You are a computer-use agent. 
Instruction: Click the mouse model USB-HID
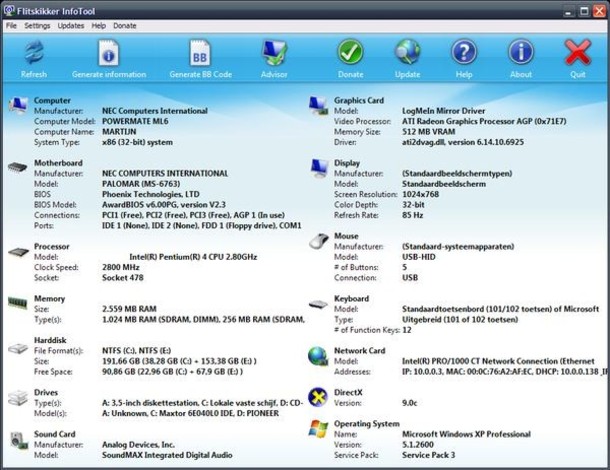419,257
